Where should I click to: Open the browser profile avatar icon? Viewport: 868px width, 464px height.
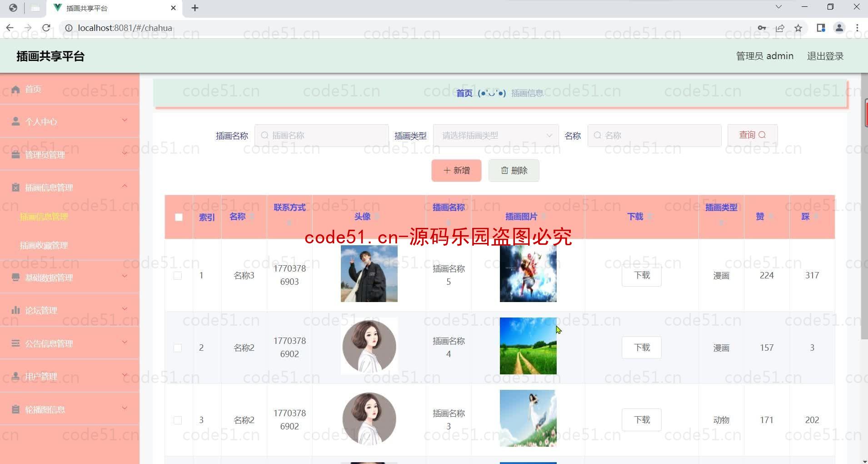coord(839,28)
